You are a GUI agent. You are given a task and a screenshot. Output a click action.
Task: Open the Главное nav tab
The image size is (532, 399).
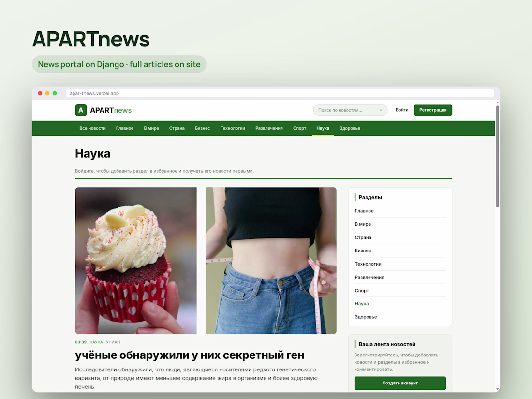pyautogui.click(x=124, y=128)
